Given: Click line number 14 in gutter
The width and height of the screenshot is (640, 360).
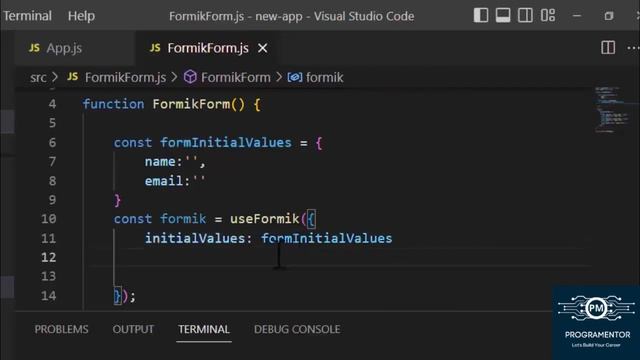Looking at the screenshot, I should (x=49, y=296).
